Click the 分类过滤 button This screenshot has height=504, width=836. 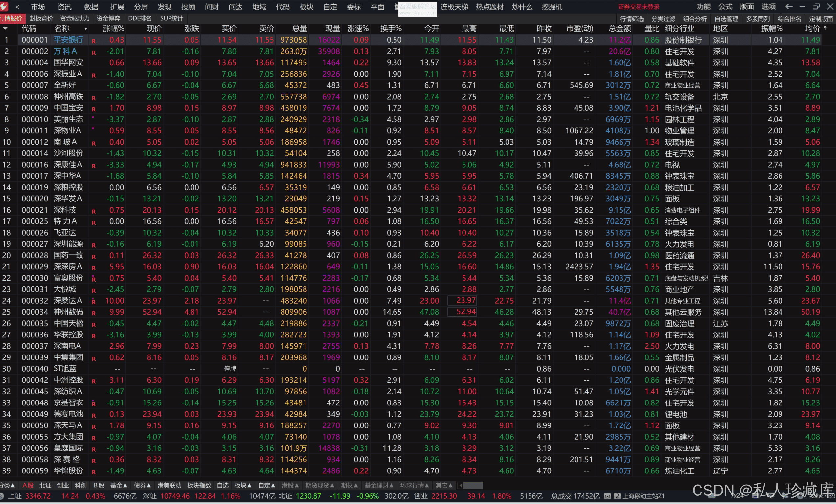(663, 19)
